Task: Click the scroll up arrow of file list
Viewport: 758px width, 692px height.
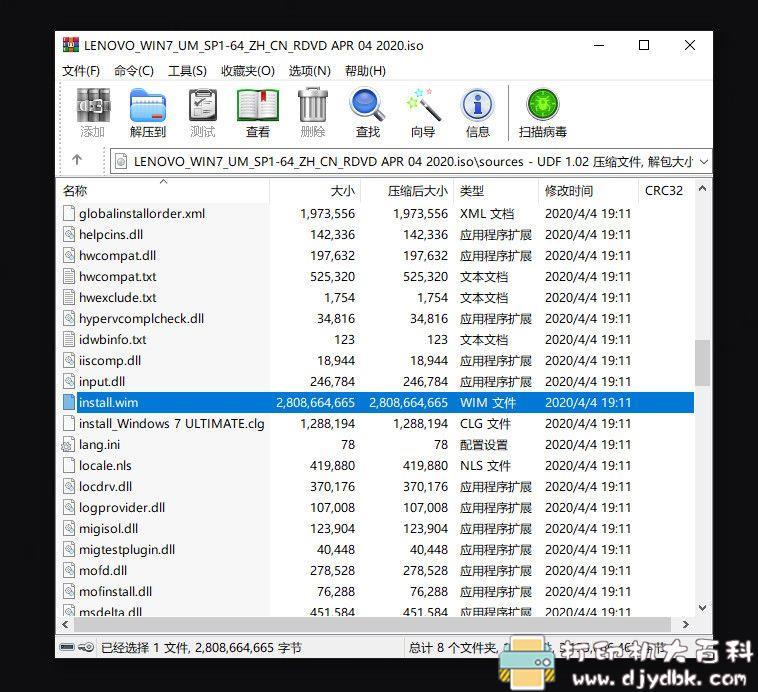Action: click(x=702, y=189)
